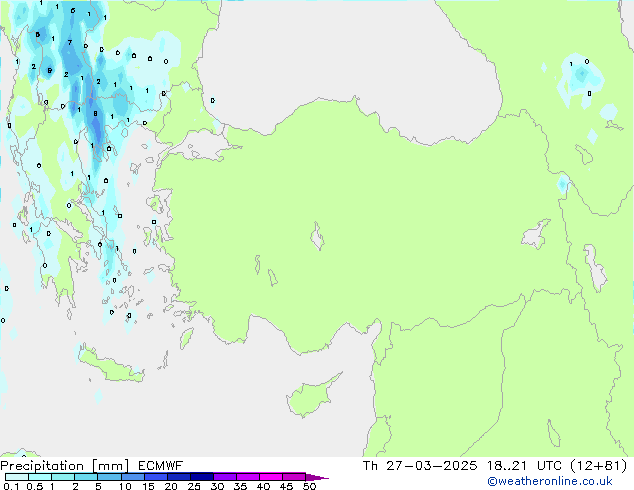Click the 0.5–1 mm legend color box
This screenshot has height=490, width=634.
40,477
